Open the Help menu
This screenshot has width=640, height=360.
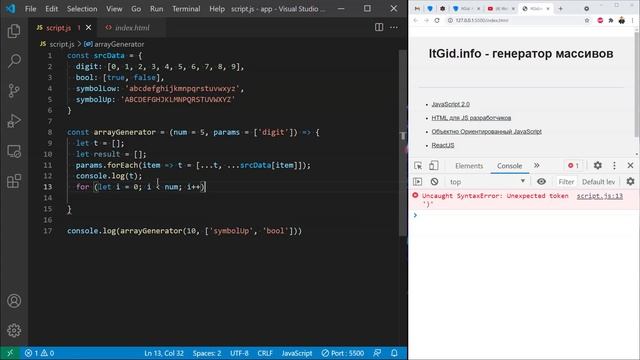pyautogui.click(x=217, y=9)
